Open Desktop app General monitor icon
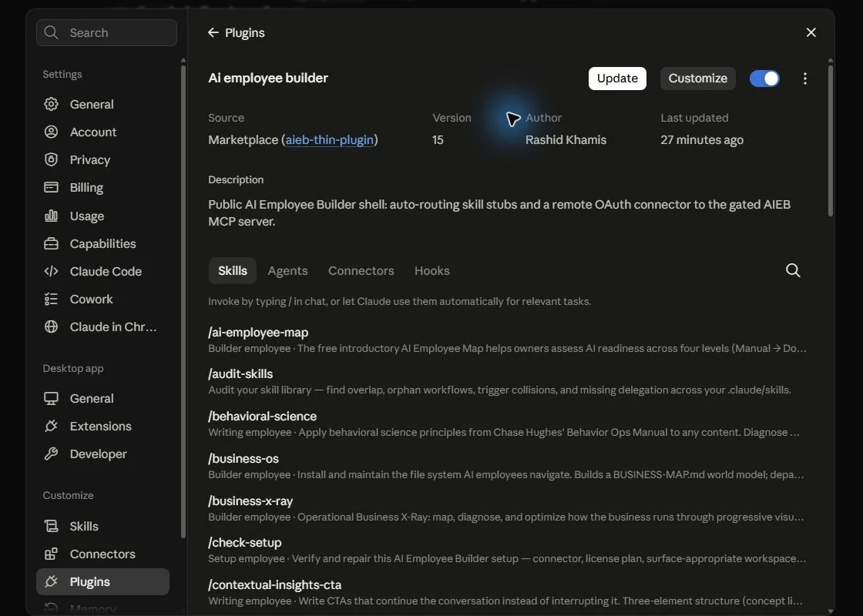 click(x=51, y=398)
